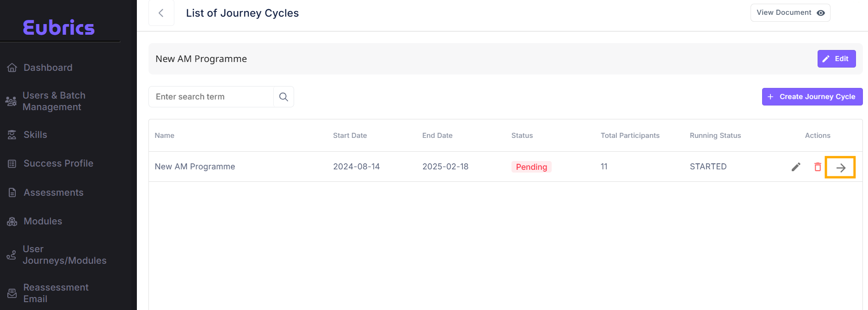
Task: Navigate to User Journeys/Modules
Action: (x=64, y=255)
